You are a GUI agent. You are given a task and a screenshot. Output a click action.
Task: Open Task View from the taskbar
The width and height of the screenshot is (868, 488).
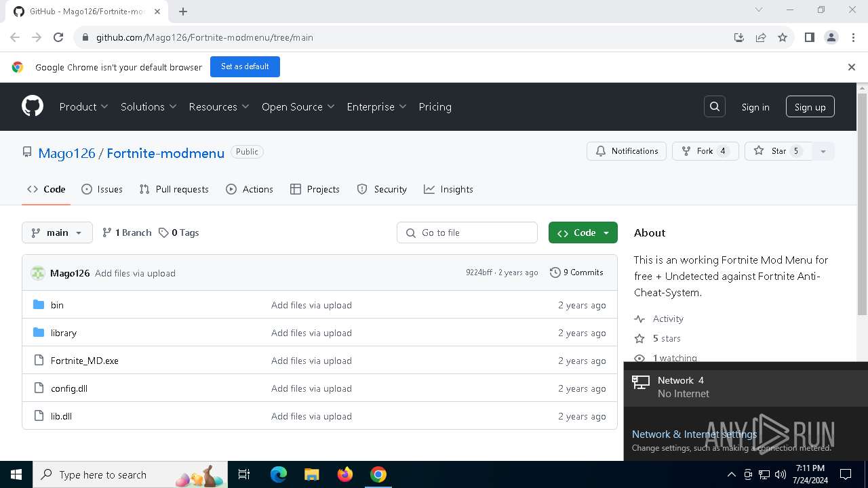pos(244,474)
